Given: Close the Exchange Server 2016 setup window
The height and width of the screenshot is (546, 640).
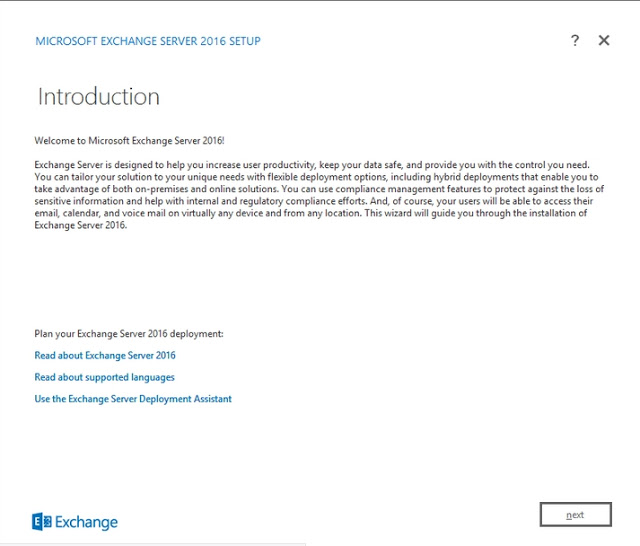Looking at the screenshot, I should click(604, 41).
